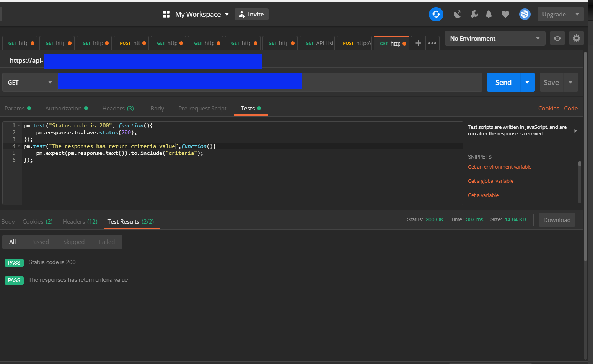Filter test results to Passed
Screen dimensions: 593x364
tap(39, 242)
